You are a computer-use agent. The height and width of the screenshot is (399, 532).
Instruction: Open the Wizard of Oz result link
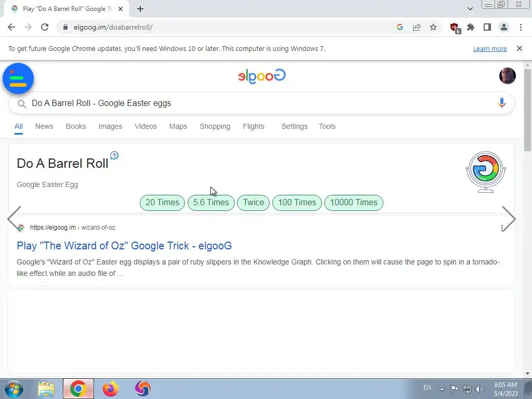124,246
